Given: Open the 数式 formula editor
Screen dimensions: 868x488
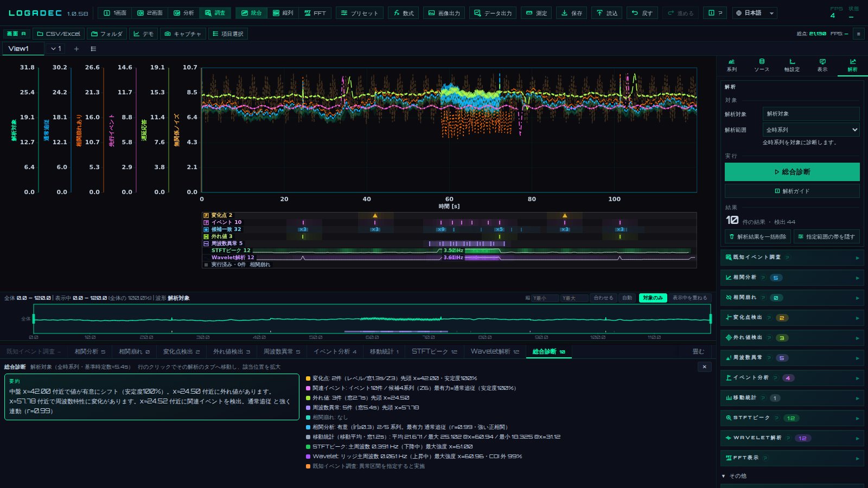Looking at the screenshot, I should pyautogui.click(x=403, y=13).
